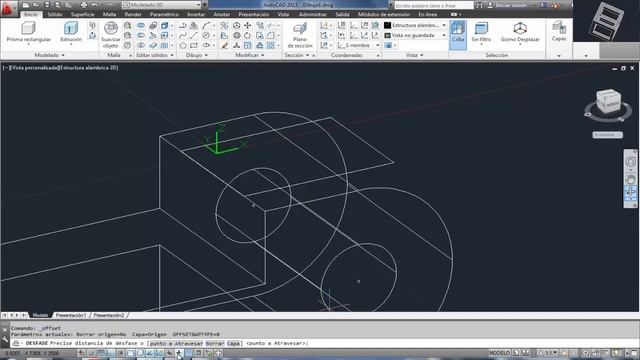Open the Malla ribbon tab
Image resolution: width=640 pixels, height=360 pixels.
click(x=109, y=14)
